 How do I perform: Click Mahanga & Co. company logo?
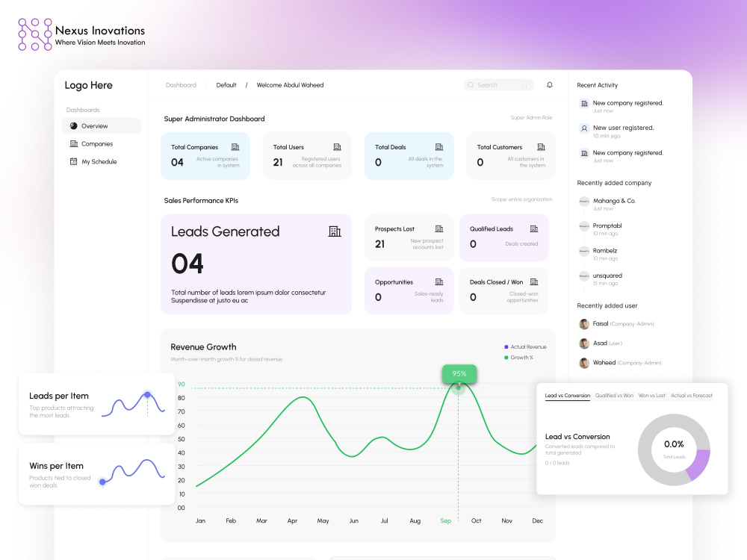pyautogui.click(x=584, y=202)
